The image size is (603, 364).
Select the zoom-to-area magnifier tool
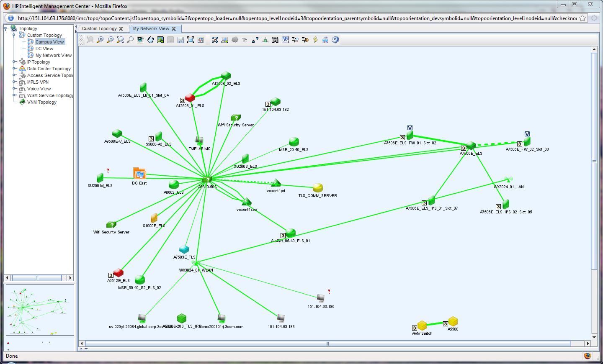click(x=120, y=40)
